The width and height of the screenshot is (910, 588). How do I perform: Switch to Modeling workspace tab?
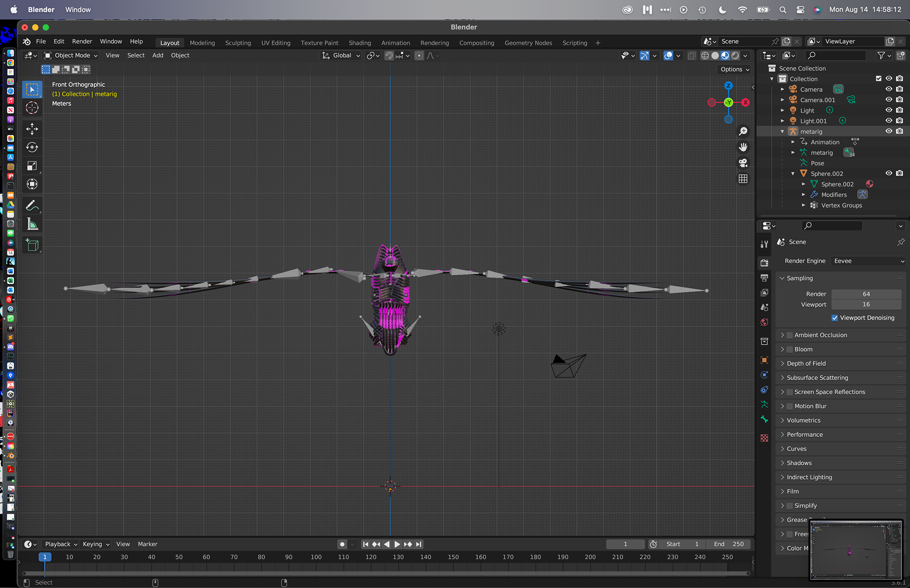(202, 43)
